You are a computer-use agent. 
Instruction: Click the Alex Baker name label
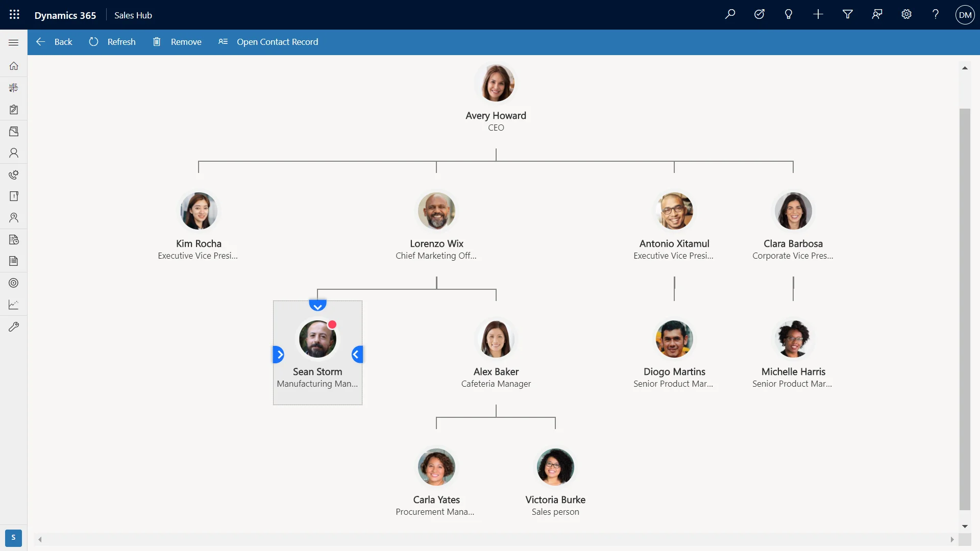coord(496,372)
